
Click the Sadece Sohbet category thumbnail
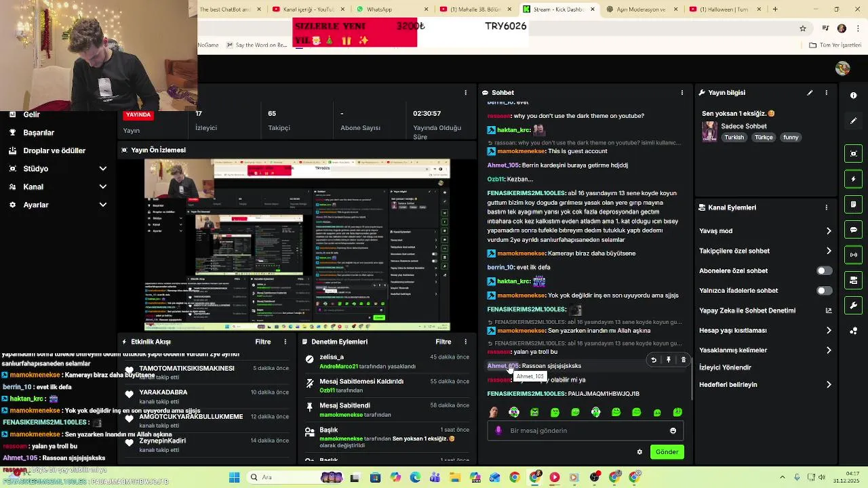[x=709, y=131]
